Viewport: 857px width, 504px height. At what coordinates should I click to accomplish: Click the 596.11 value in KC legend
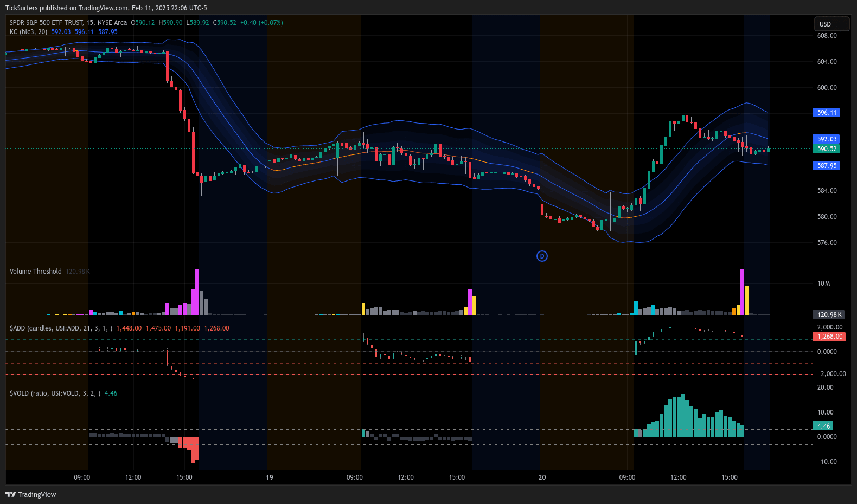pos(84,32)
